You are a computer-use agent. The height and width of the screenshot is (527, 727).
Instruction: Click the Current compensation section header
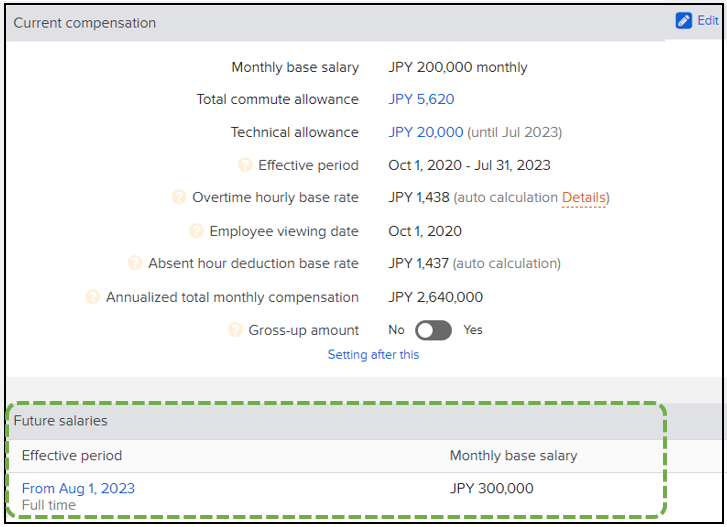85,22
